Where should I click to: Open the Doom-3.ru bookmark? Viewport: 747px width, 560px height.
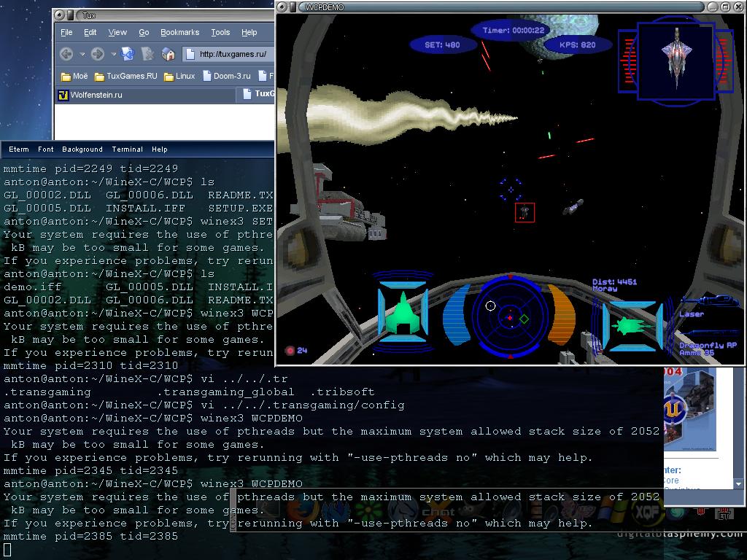point(227,76)
